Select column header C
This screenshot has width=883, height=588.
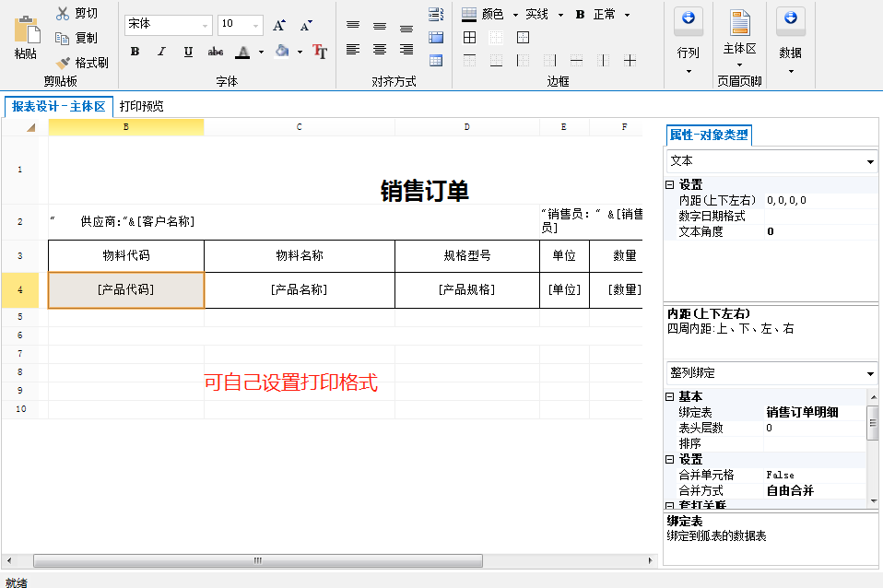pos(300,127)
